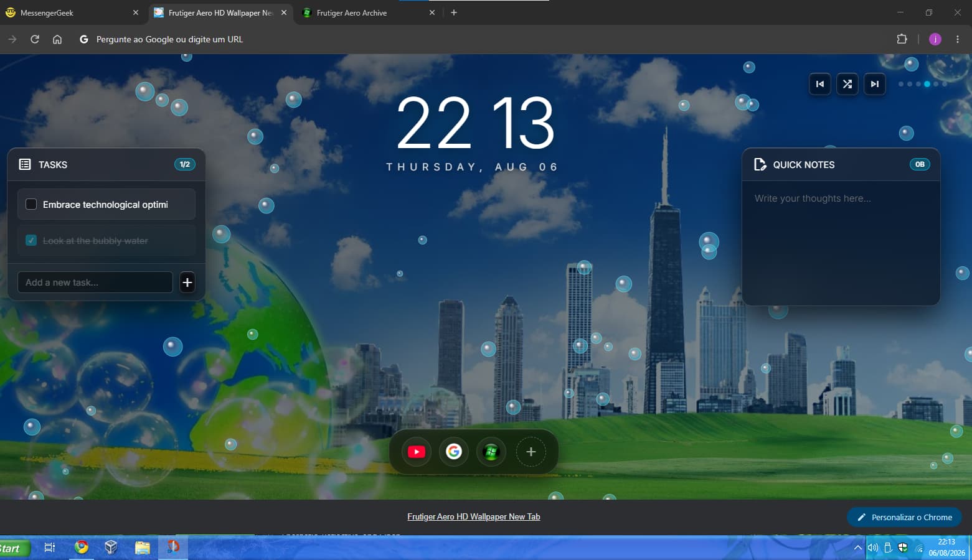Add a new shortcut to the dock

click(x=531, y=452)
